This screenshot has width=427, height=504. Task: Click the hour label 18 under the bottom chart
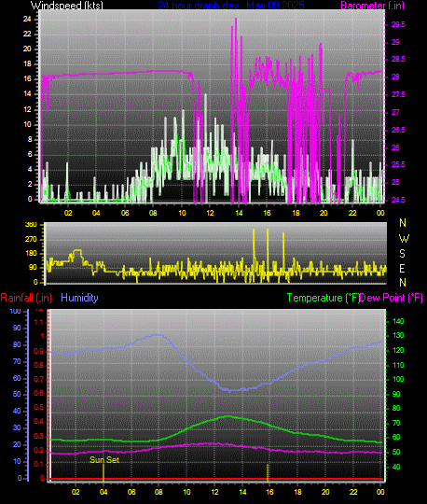coord(297,492)
